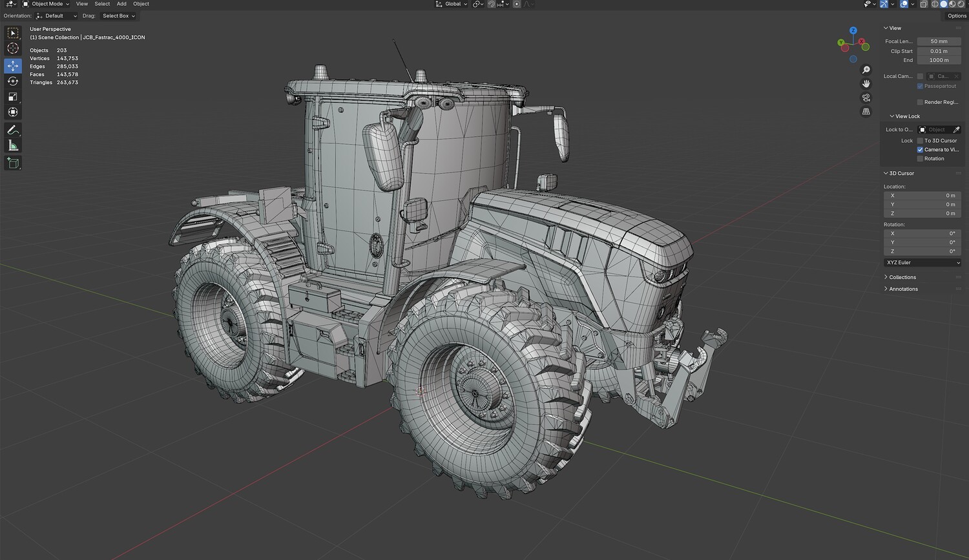Viewport: 969px width, 560px height.
Task: Open the Global transform orientation dropdown
Action: click(452, 4)
